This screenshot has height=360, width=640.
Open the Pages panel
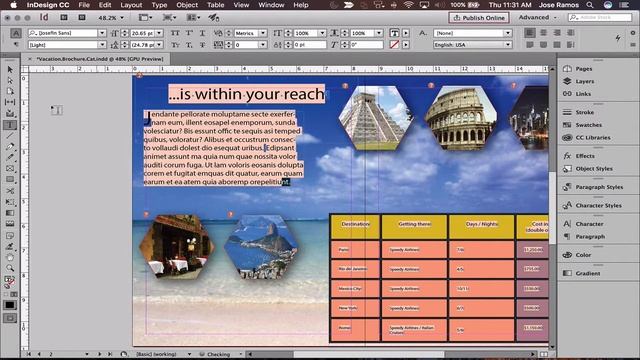[x=584, y=69]
